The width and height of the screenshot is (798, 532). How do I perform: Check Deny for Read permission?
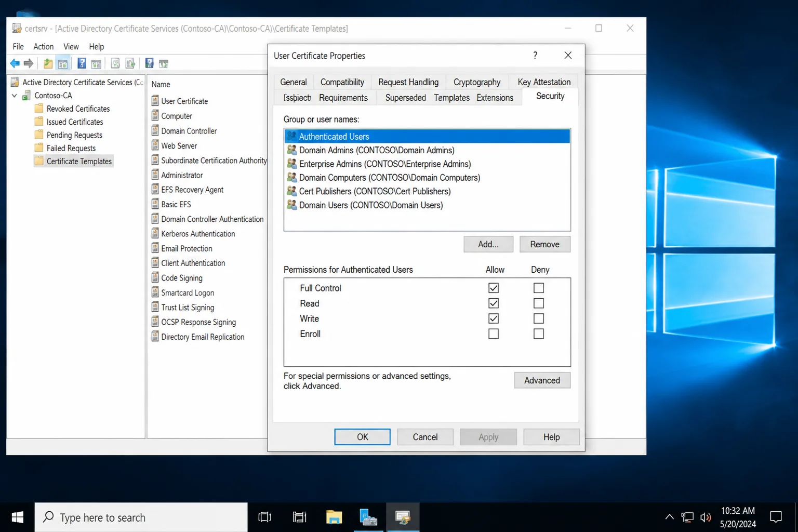(x=539, y=303)
